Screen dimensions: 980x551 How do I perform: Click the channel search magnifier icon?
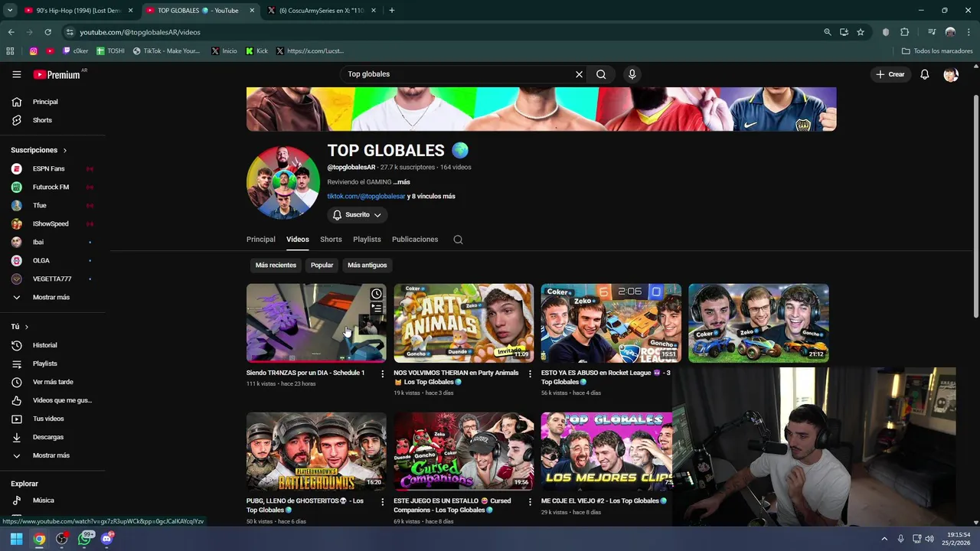coord(458,240)
